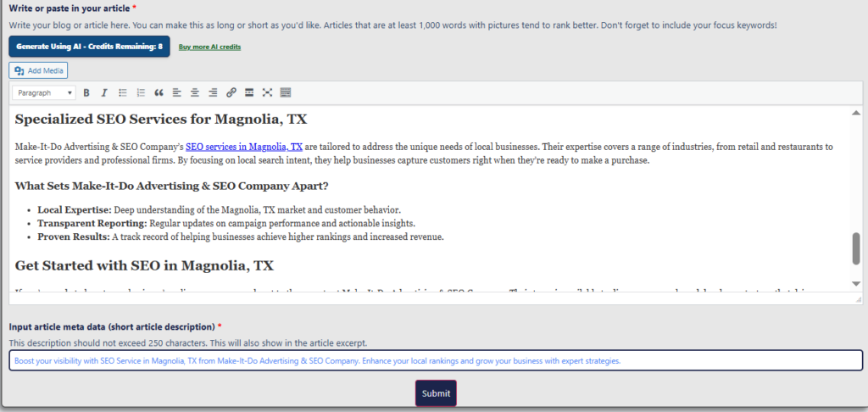The width and height of the screenshot is (868, 412).
Task: Click the Add Media button
Action: click(38, 70)
